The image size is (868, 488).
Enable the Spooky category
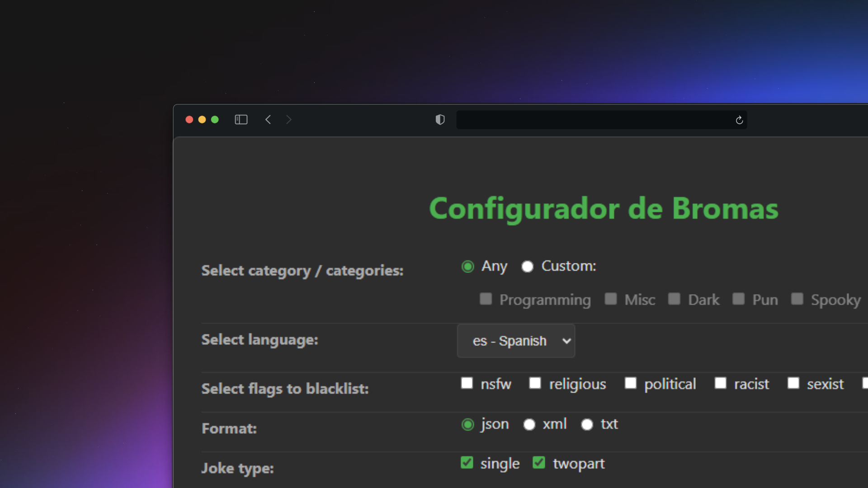point(797,299)
